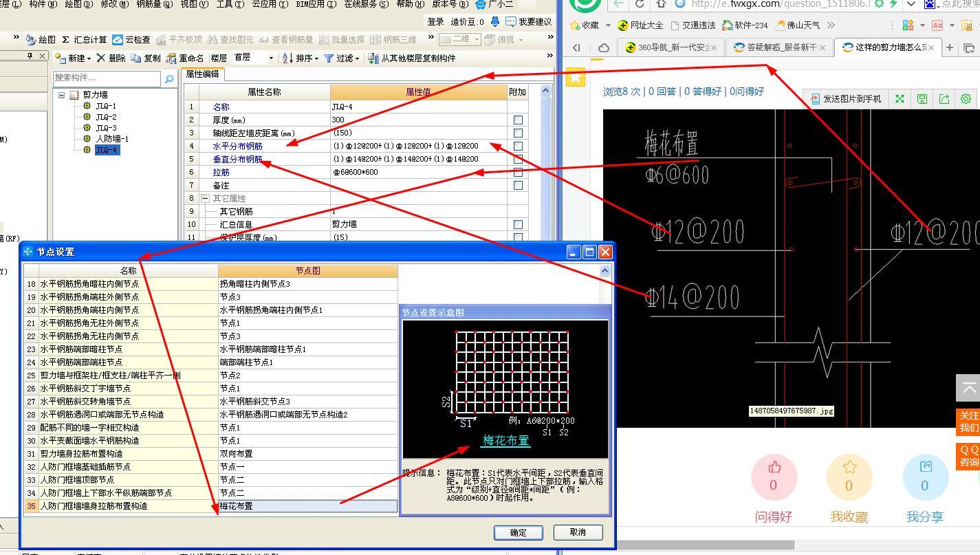
Task: Select the 绘图 drawing mode icon
Action: click(x=40, y=39)
